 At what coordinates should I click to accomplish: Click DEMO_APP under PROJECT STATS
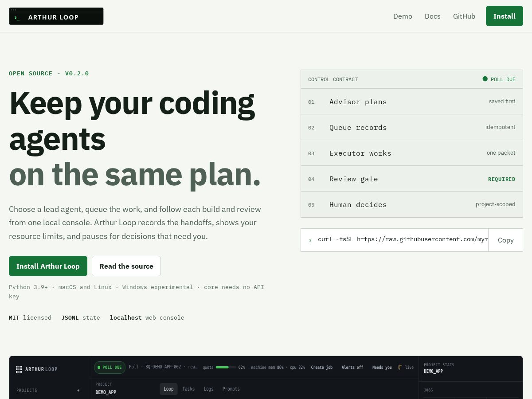coord(433,371)
